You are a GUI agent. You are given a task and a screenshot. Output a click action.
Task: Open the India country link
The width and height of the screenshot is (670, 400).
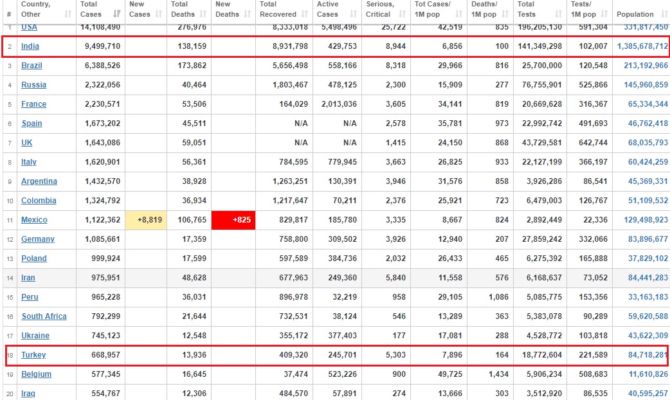30,46
